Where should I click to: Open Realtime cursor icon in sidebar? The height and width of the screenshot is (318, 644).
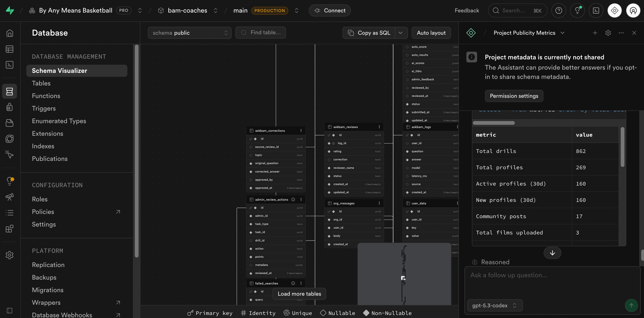(x=10, y=155)
